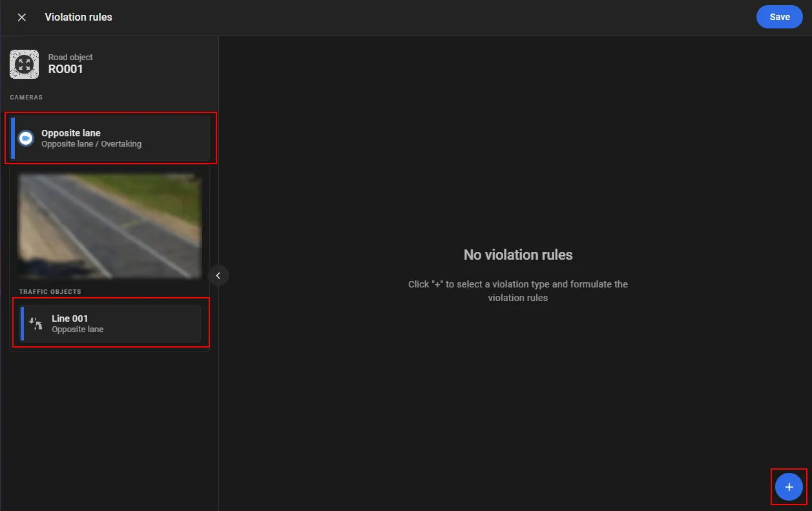Click the Violation rules title
The image size is (812, 511).
point(78,17)
